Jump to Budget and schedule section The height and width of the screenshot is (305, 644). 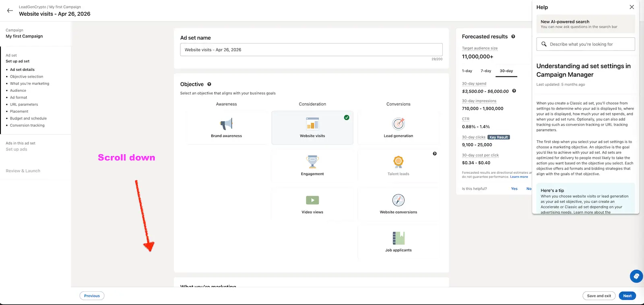click(x=28, y=118)
